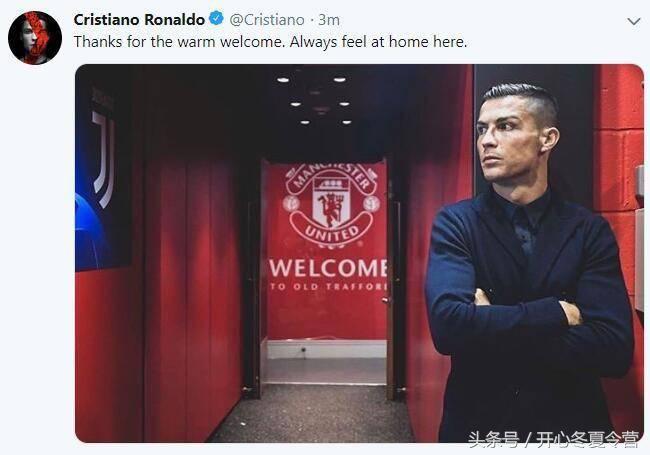Click the large "WELCOME" lettering in the photo
Screen dimensions: 650x455
[x=328, y=268]
